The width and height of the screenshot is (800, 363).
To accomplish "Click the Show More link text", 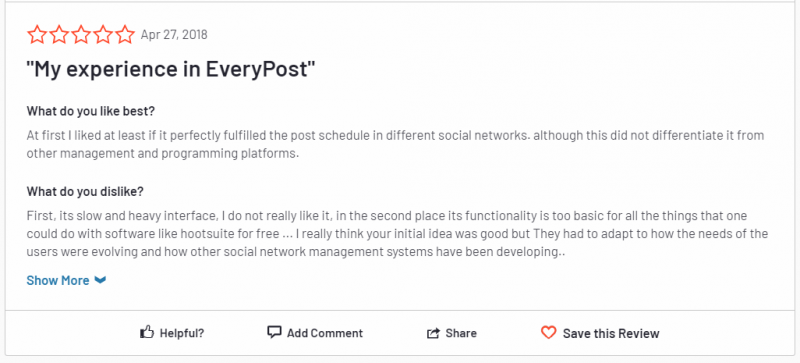I will [58, 280].
